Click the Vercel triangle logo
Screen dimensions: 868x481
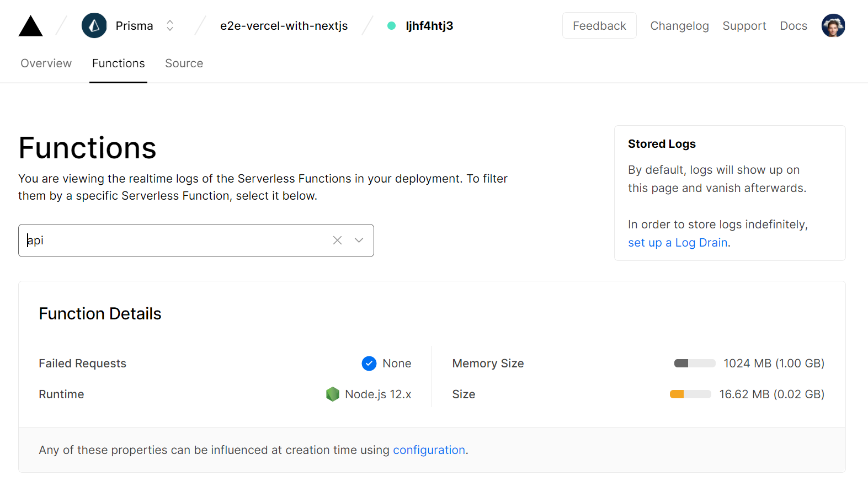pos(30,26)
